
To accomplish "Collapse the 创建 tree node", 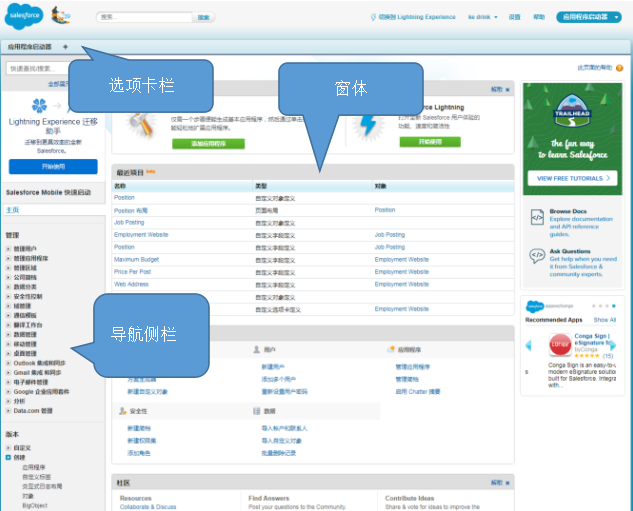I will 8,457.
